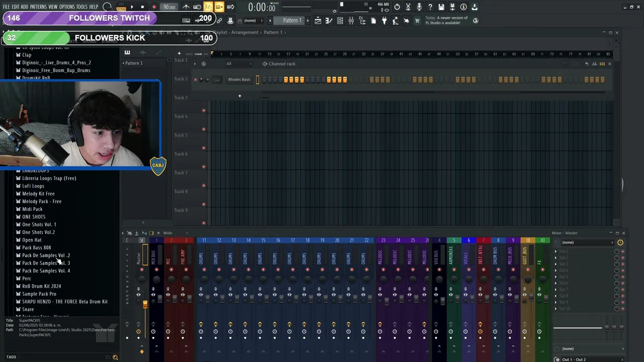Toggle the 3-2-1 recording countdown icon
Image resolution: width=644 pixels, height=362 pixels.
click(x=208, y=7)
